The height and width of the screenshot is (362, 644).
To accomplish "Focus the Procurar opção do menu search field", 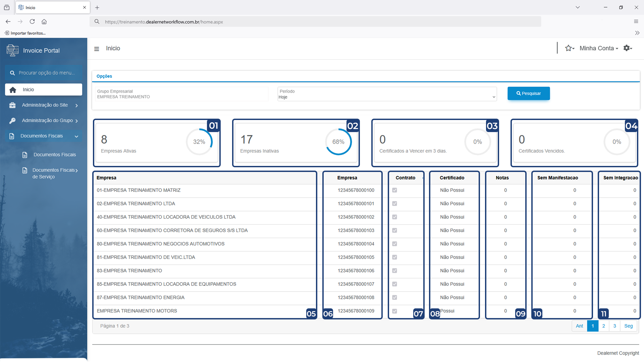I will pyautogui.click(x=44, y=73).
